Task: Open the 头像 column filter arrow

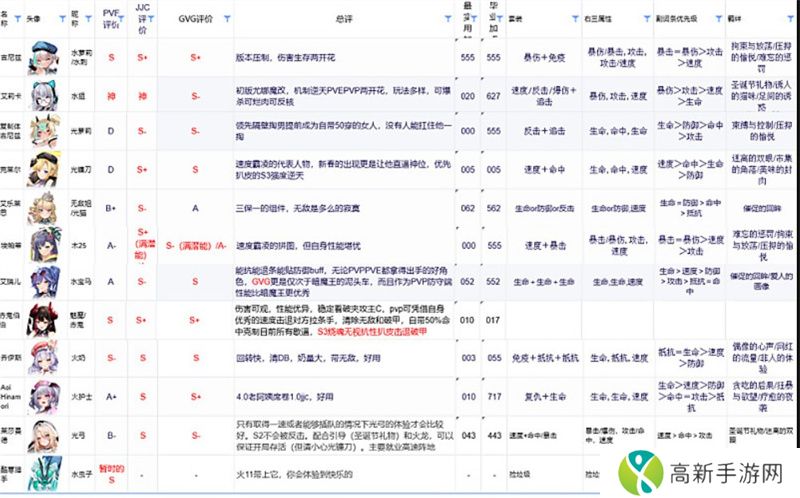Action: (x=62, y=19)
